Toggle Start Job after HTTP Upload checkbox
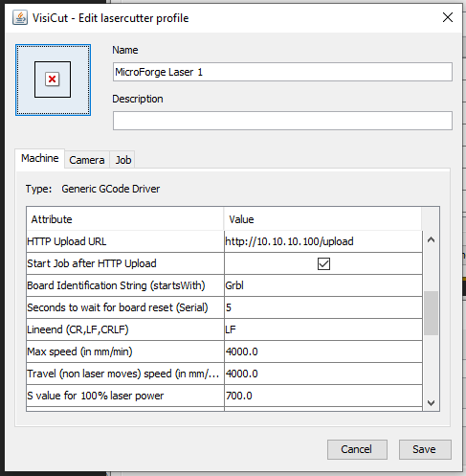The image size is (466, 476). tap(323, 263)
